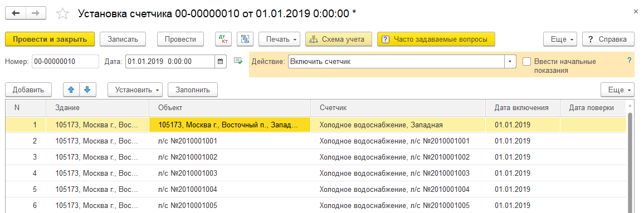Click the Провести button

tap(180, 39)
